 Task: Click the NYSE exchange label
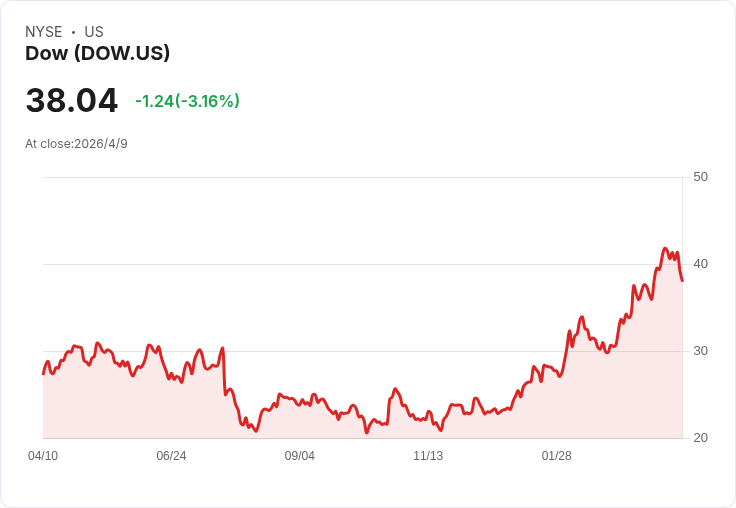pos(44,32)
